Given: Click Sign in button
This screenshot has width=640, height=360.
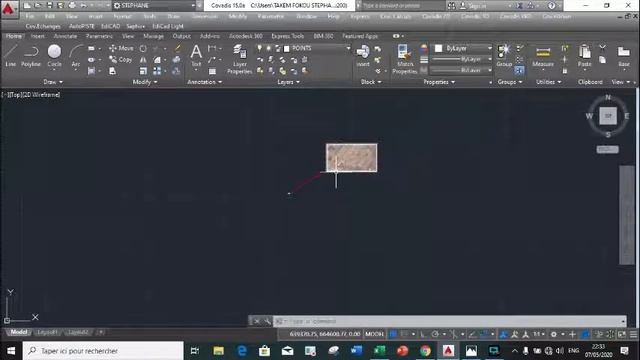Looking at the screenshot, I should click(473, 6).
